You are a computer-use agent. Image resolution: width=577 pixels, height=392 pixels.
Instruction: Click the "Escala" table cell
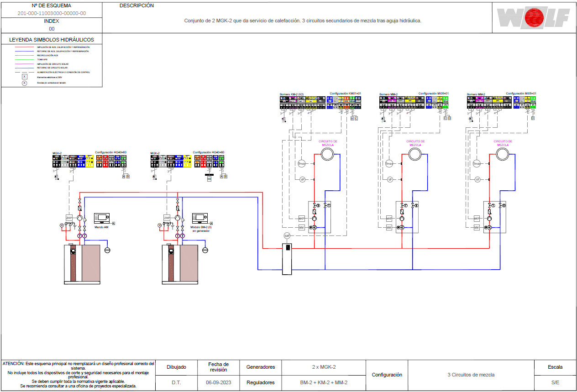(555, 367)
